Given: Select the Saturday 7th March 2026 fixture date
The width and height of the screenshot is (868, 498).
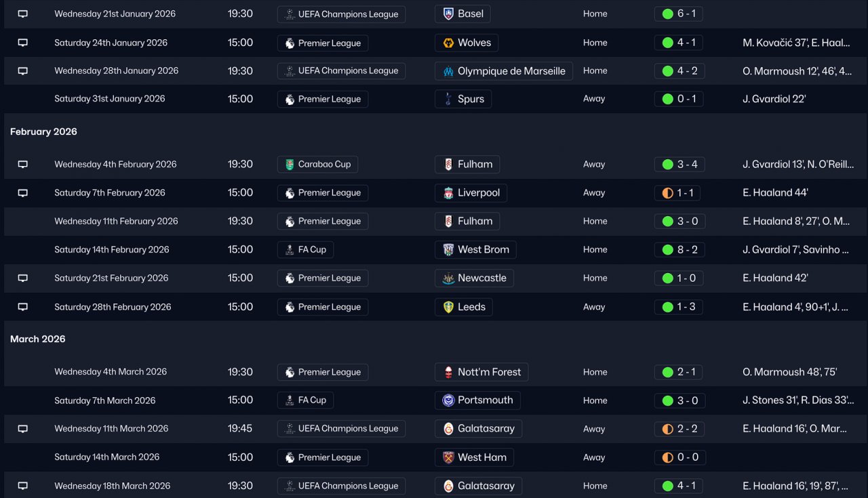Looking at the screenshot, I should coord(104,400).
